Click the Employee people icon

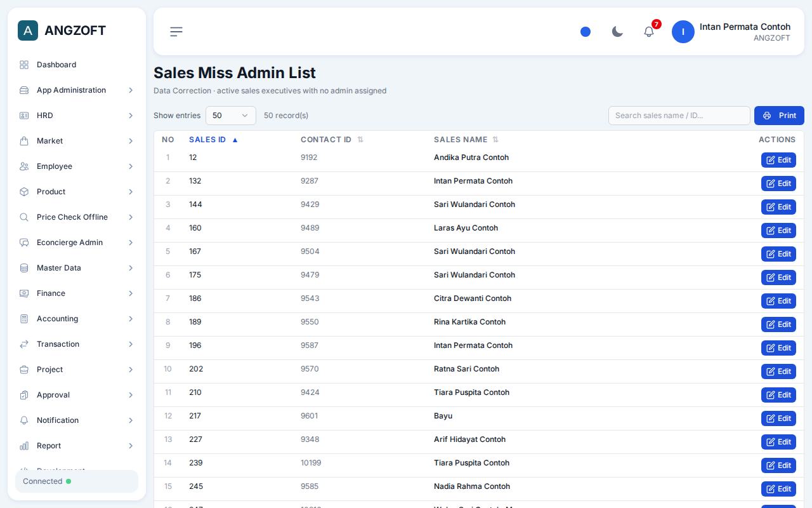(x=24, y=166)
